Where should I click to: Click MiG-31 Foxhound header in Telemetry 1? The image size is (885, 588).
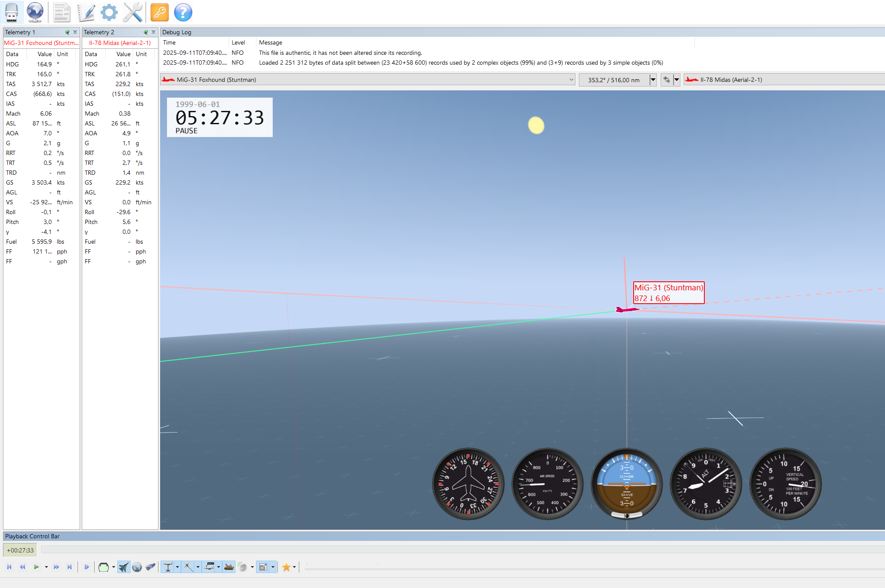[42, 43]
